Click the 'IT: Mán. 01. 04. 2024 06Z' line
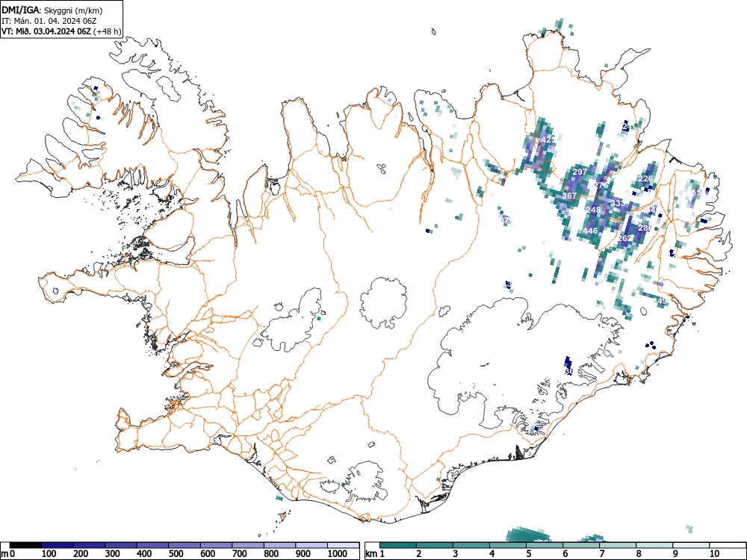 point(51,21)
